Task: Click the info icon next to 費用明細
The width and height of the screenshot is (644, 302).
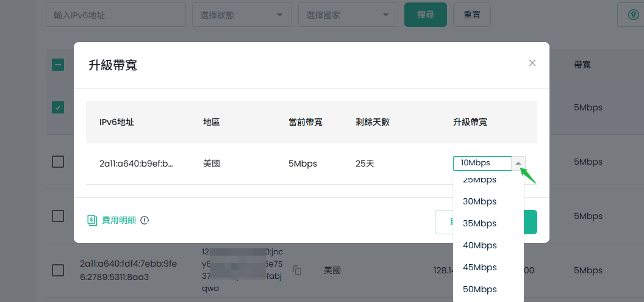Action: pyautogui.click(x=145, y=220)
